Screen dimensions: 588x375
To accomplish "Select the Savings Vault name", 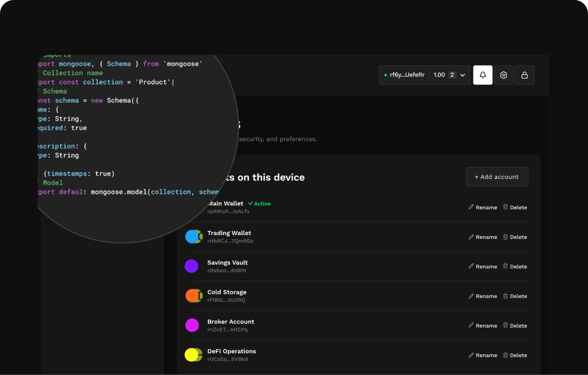I will coord(227,262).
